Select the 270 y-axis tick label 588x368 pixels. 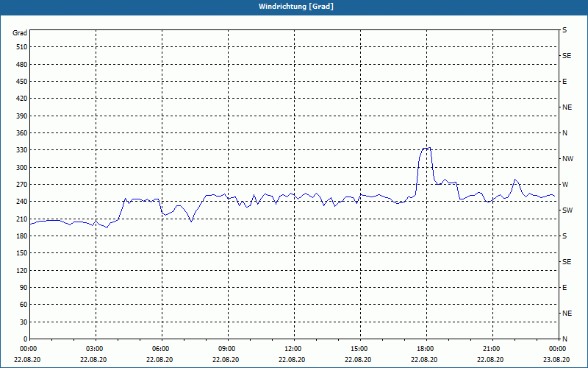(x=21, y=185)
